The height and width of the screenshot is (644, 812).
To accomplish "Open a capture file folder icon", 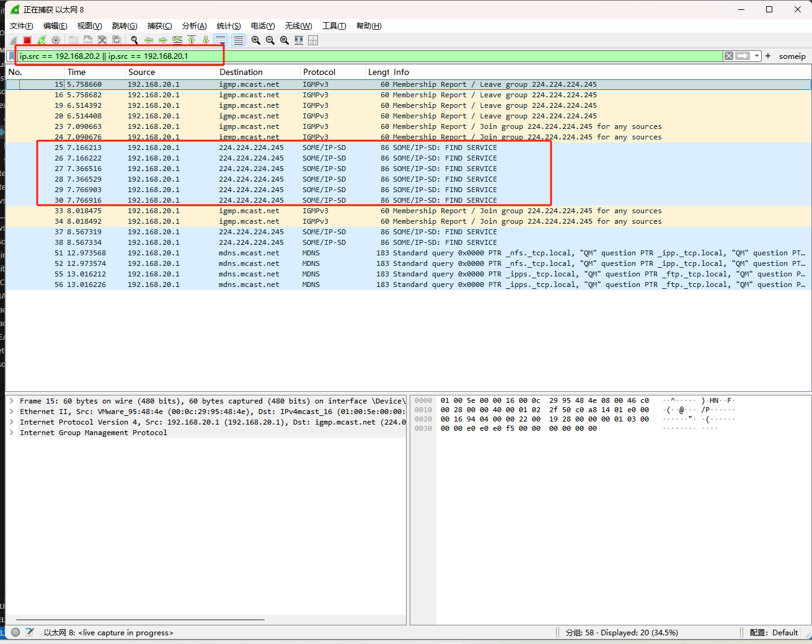I will pos(74,40).
